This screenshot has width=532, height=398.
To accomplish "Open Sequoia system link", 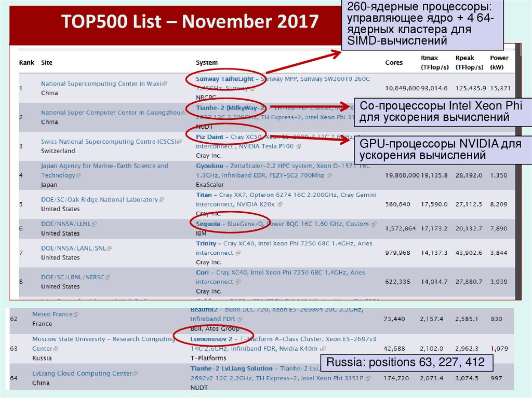I will (208, 224).
